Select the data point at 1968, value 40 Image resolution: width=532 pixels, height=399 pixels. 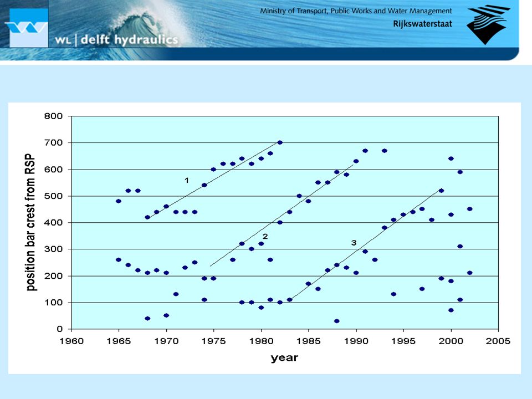147,318
